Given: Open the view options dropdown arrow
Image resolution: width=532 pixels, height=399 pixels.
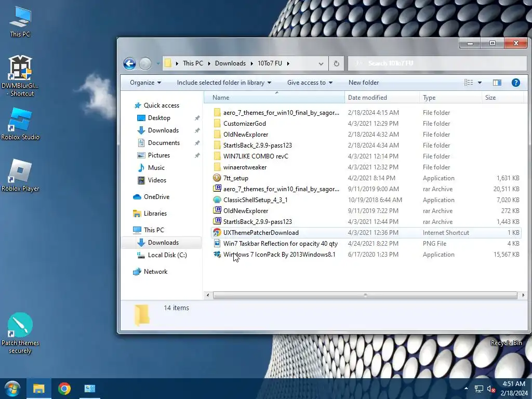Looking at the screenshot, I should 480,83.
